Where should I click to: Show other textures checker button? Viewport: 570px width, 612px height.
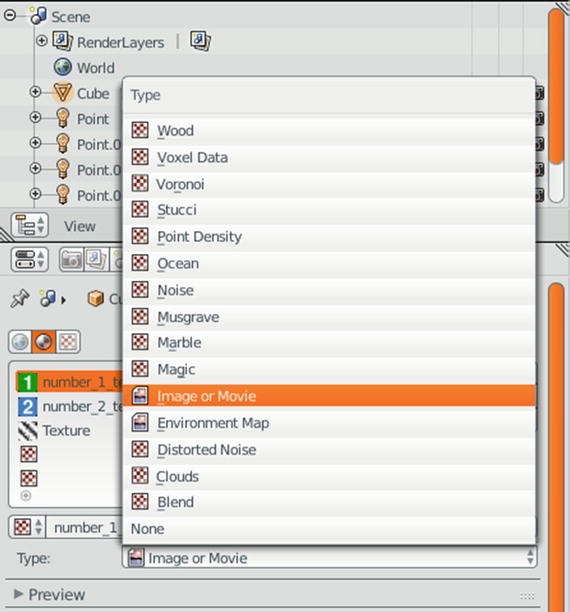pyautogui.click(x=68, y=342)
